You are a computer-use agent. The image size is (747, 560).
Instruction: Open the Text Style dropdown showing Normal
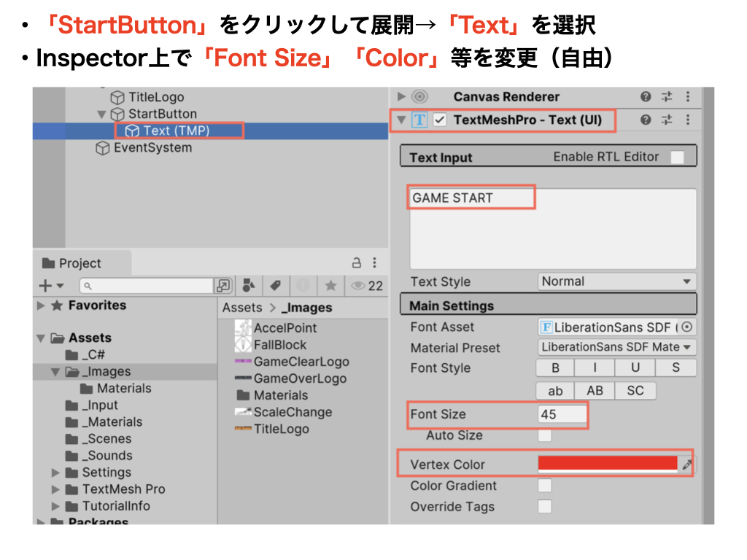tap(616, 281)
